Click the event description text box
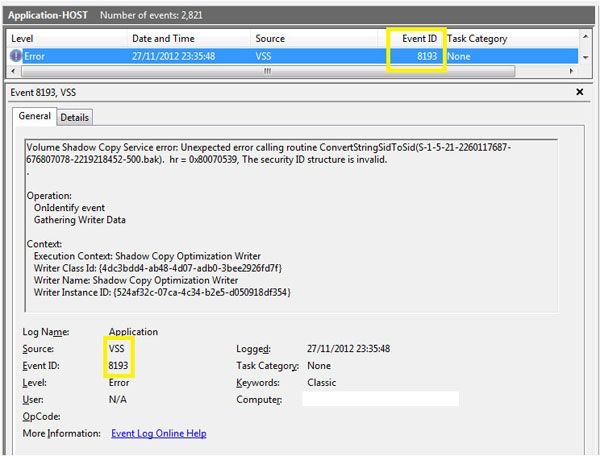This screenshot has width=600, height=456. (x=291, y=226)
